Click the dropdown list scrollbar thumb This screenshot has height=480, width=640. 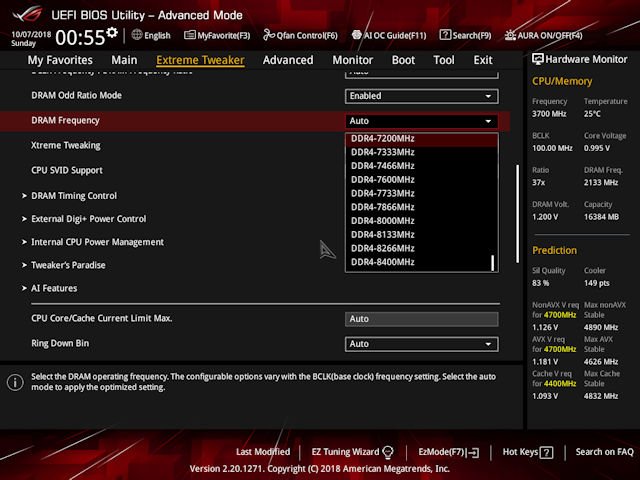(493, 263)
